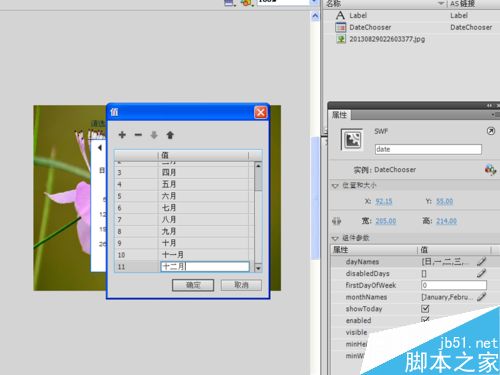Open the 属性 panel tab

pyautogui.click(x=339, y=115)
